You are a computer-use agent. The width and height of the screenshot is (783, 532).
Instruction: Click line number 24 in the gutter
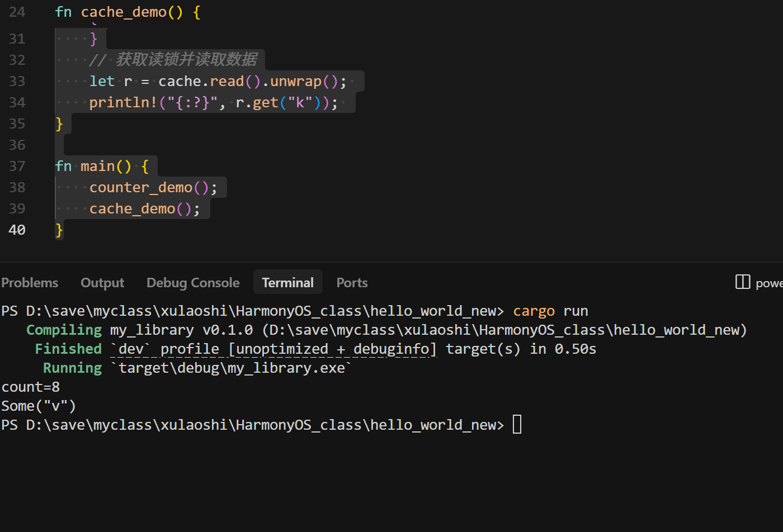click(x=17, y=12)
